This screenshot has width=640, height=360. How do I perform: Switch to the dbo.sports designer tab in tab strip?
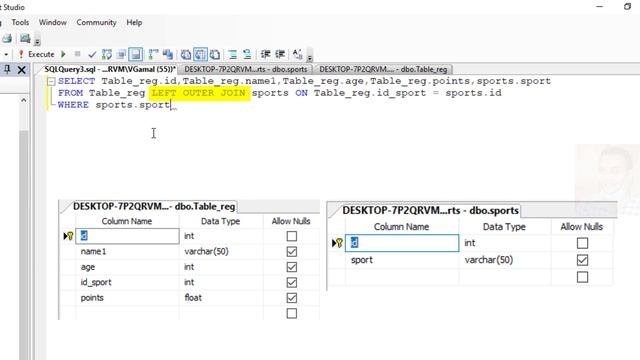pyautogui.click(x=246, y=69)
